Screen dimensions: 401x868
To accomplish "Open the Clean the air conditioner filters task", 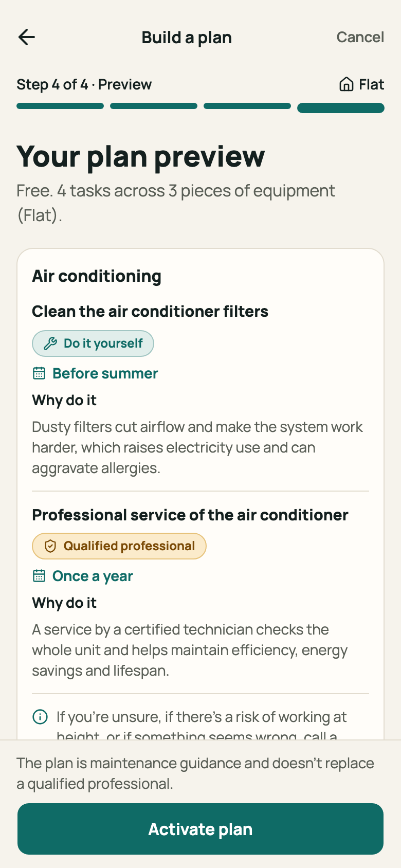I will click(150, 312).
